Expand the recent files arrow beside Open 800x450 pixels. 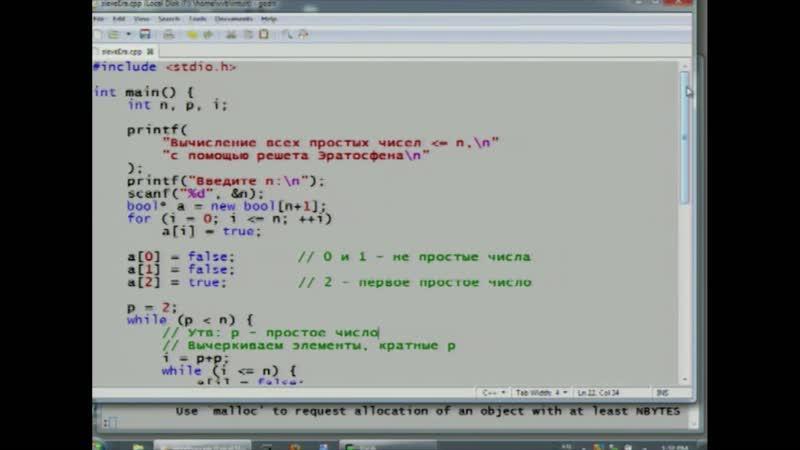[127, 33]
